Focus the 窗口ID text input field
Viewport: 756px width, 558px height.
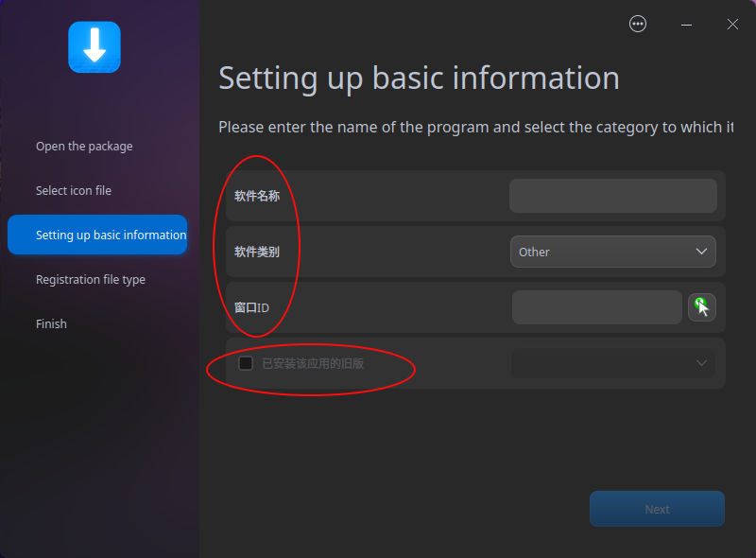pyautogui.click(x=597, y=307)
